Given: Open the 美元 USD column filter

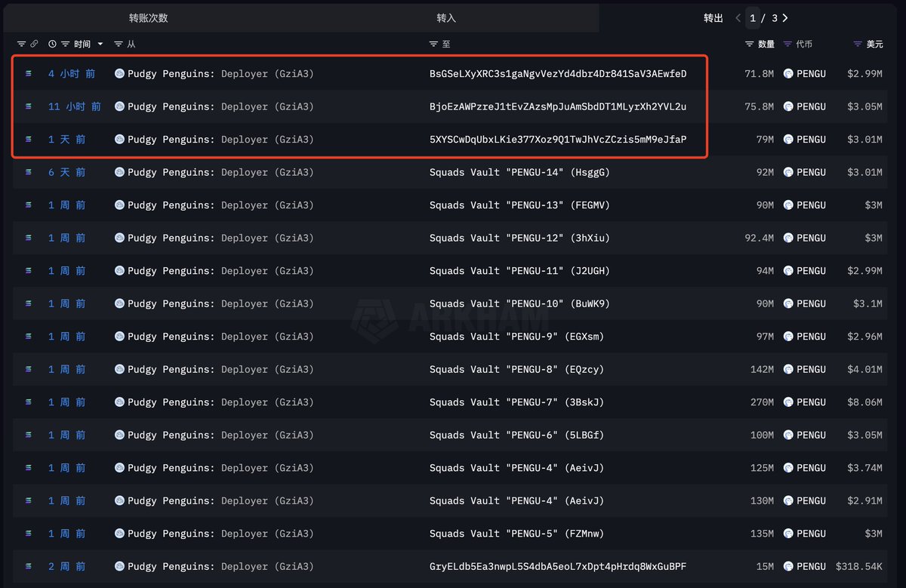Looking at the screenshot, I should [857, 45].
